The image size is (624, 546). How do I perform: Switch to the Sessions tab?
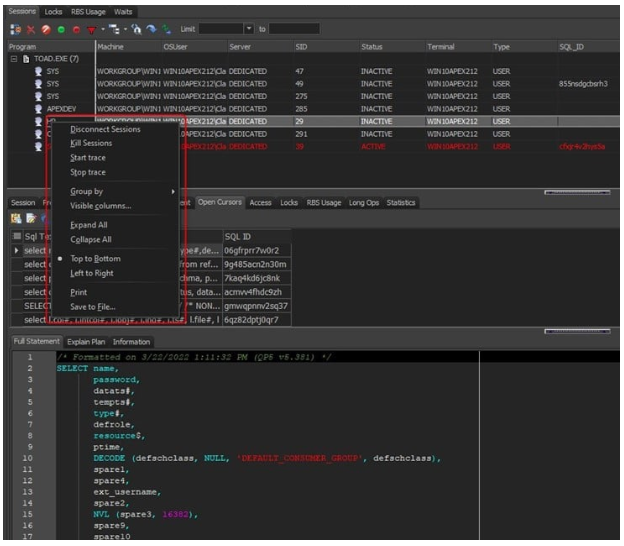click(22, 11)
